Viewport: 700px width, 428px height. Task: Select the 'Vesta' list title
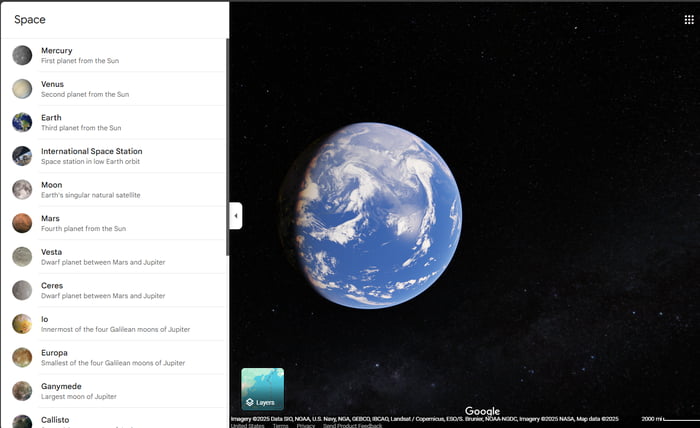(51, 252)
